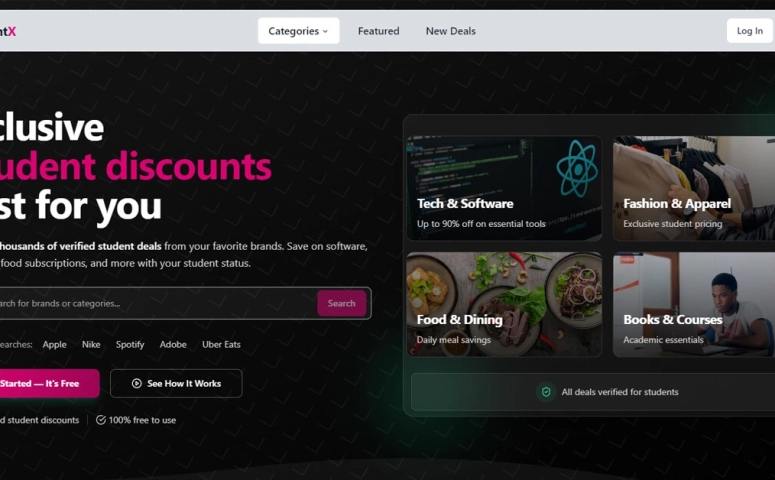This screenshot has height=480, width=775.
Task: Select the Nike popular search link
Action: 91,345
